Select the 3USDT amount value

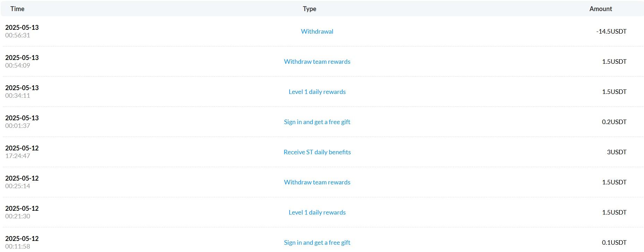click(x=617, y=152)
